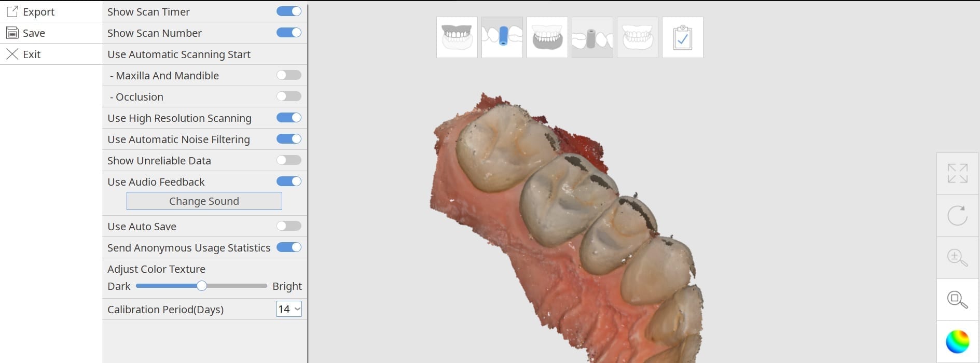Turn on Show Unreliable Data
The image size is (980, 363).
(x=289, y=160)
